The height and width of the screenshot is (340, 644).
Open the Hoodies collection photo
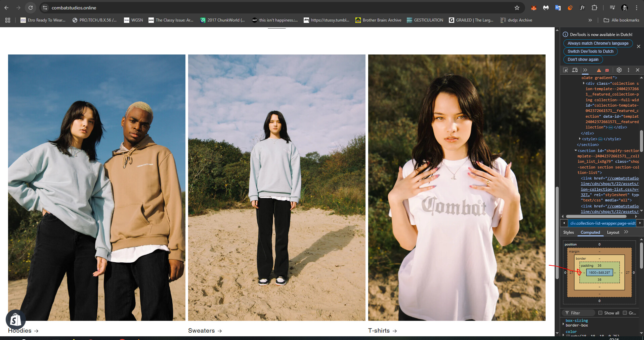97,188
